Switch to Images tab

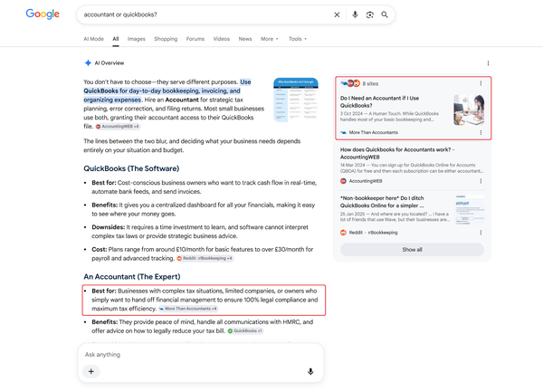pos(137,39)
